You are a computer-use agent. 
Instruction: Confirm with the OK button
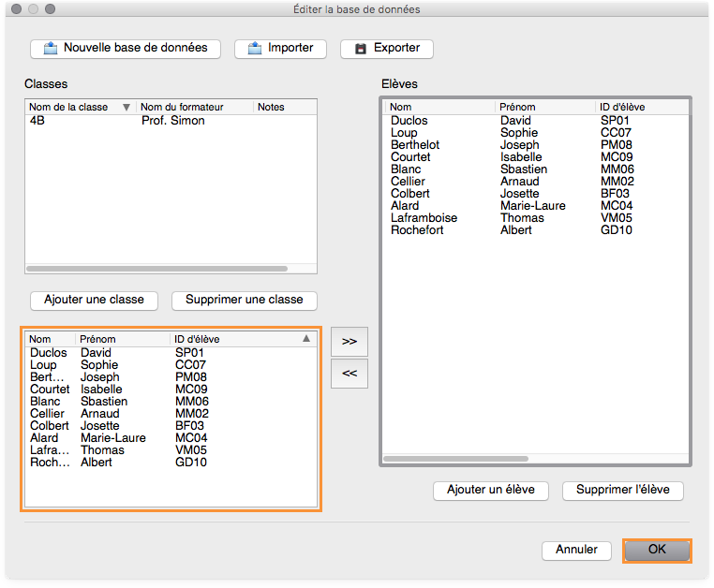(x=657, y=550)
